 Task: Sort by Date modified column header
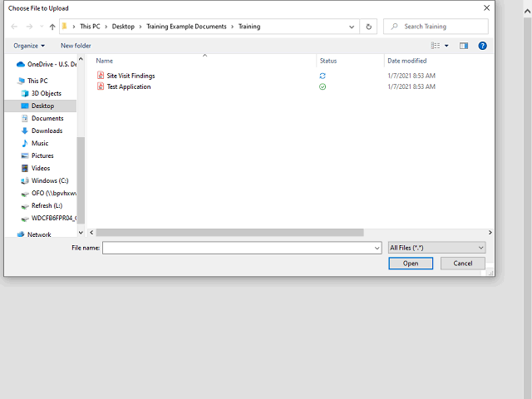tap(406, 61)
